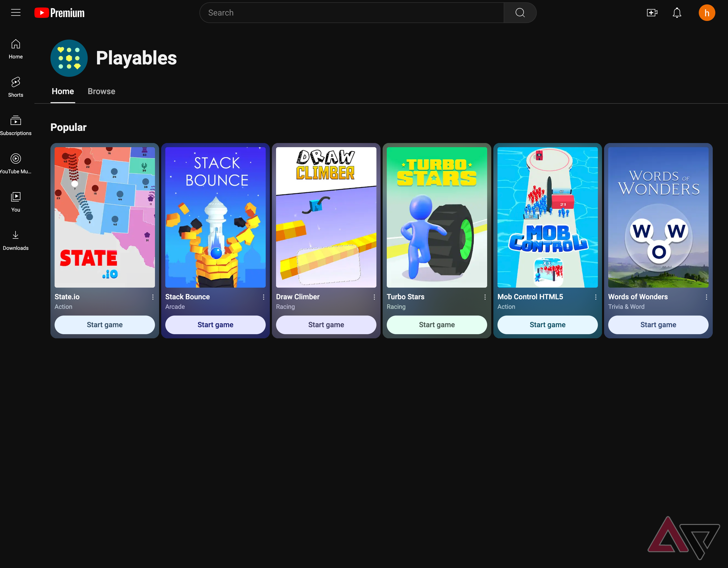Click the Stack Bounce title text
Image resolution: width=728 pixels, height=568 pixels.
coord(187,297)
